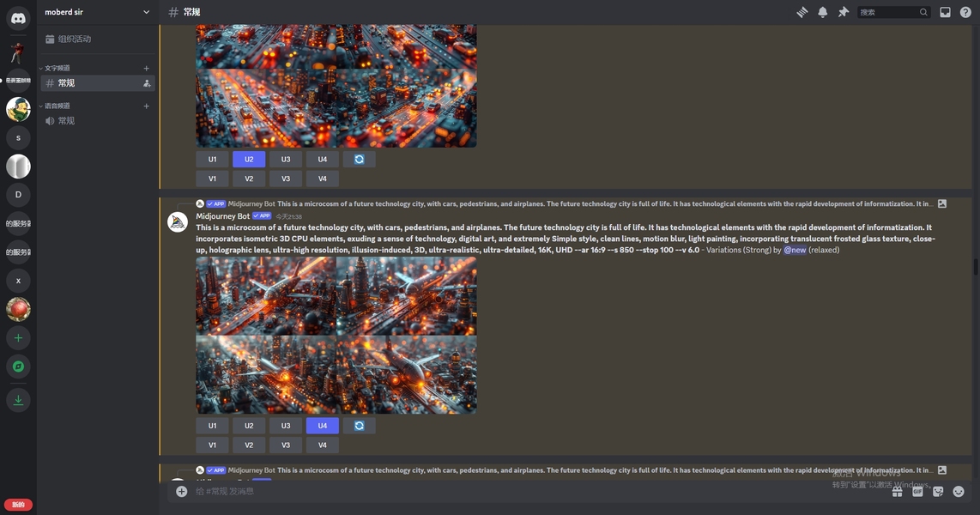Click the calendar icon for 组织活动

point(50,39)
